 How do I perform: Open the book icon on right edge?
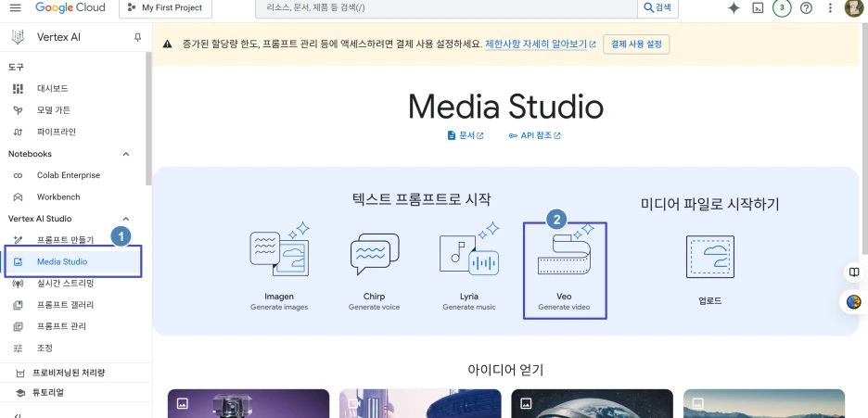click(855, 272)
